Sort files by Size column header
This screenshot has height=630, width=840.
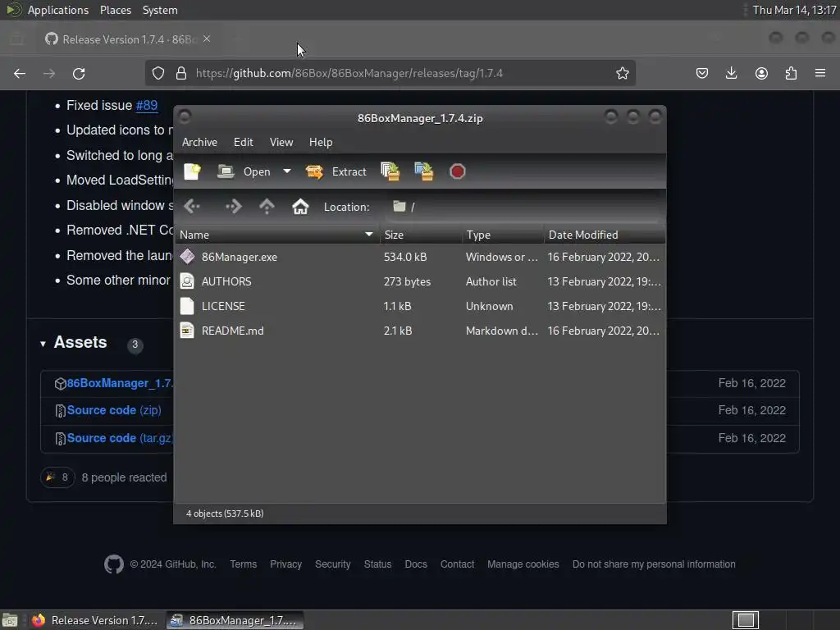point(421,235)
